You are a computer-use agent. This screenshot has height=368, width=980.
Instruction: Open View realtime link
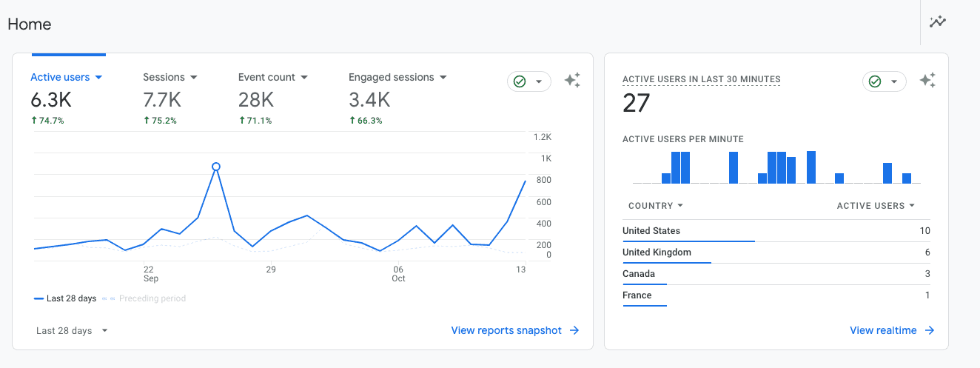point(883,331)
